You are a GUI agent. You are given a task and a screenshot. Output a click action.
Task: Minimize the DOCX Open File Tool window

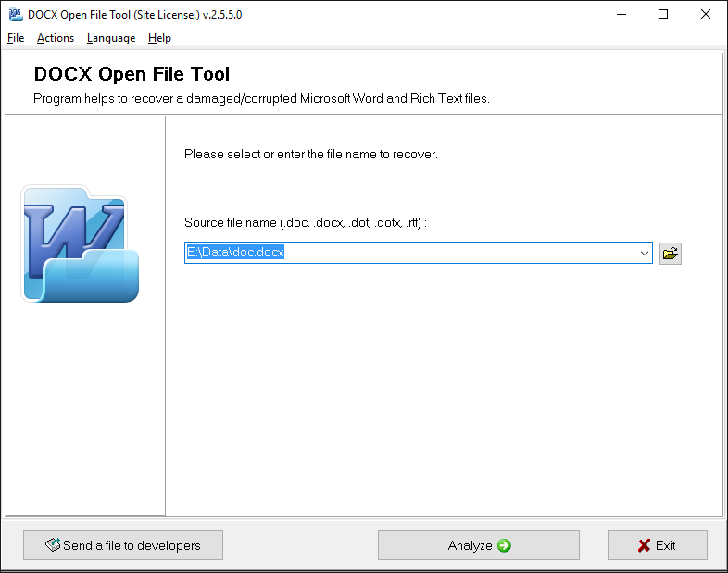(621, 15)
